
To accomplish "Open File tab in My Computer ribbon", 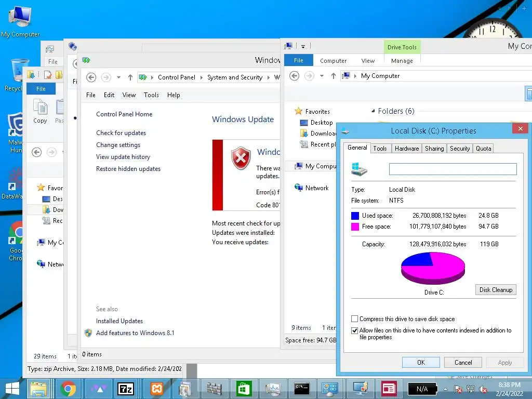I will pyautogui.click(x=299, y=60).
